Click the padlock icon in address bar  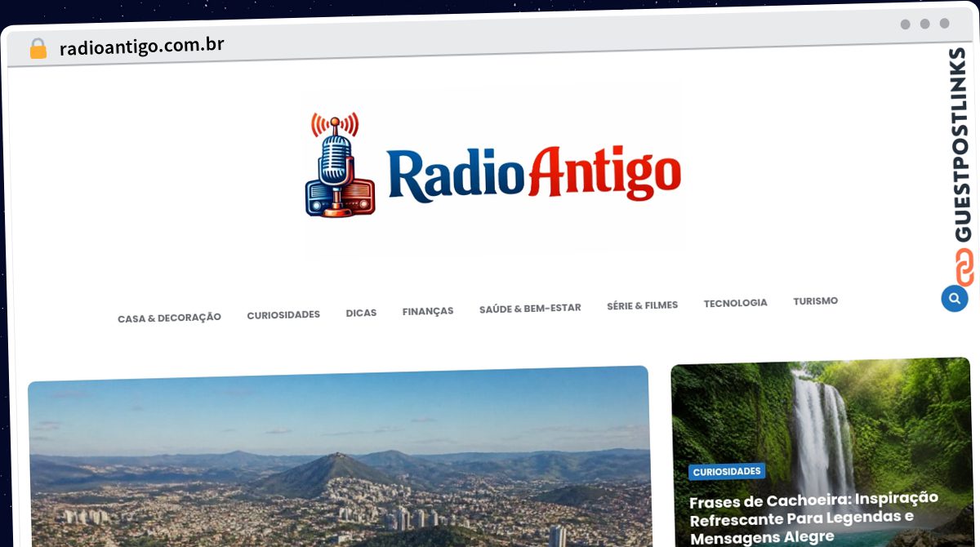[38, 48]
